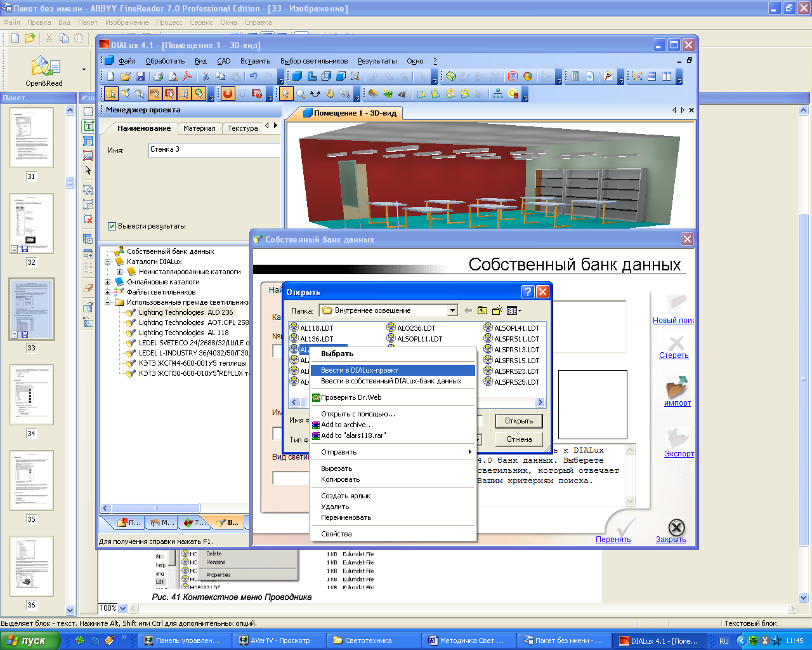The height and width of the screenshot is (650, 812).
Task: Select the hand pan tool in DIALux
Action: (x=330, y=94)
